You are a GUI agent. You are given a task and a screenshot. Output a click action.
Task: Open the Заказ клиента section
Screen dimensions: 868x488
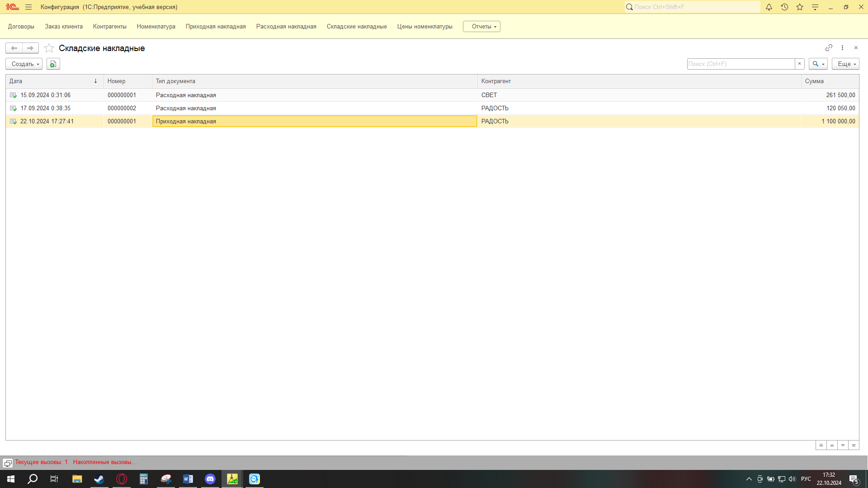[x=64, y=26]
